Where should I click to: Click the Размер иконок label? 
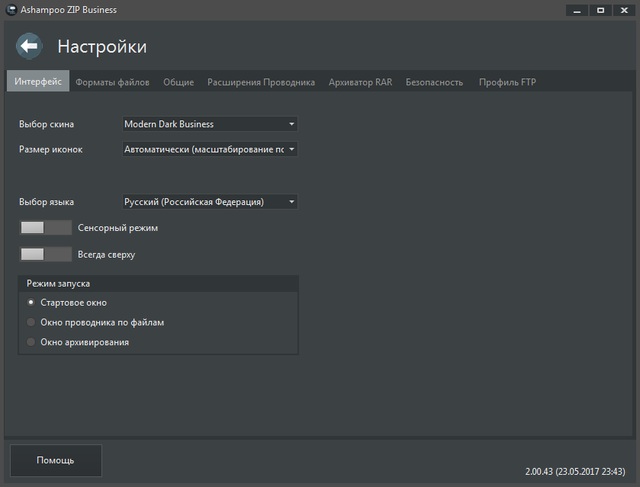coord(51,149)
